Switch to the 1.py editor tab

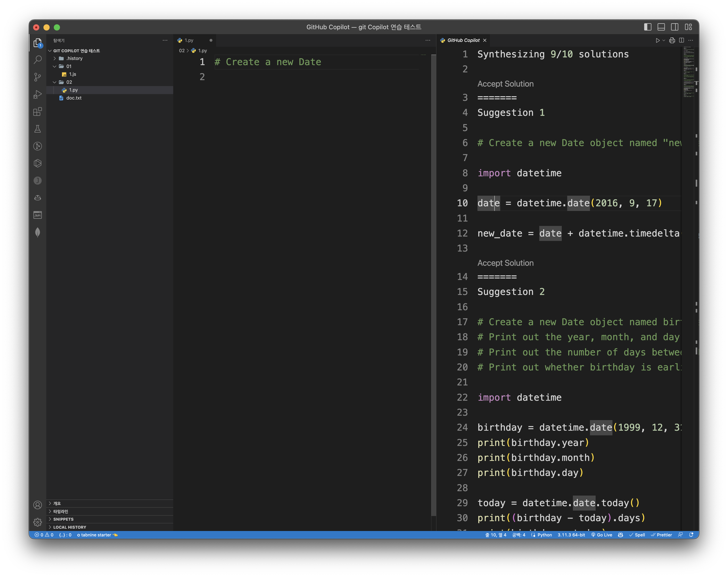coord(195,40)
